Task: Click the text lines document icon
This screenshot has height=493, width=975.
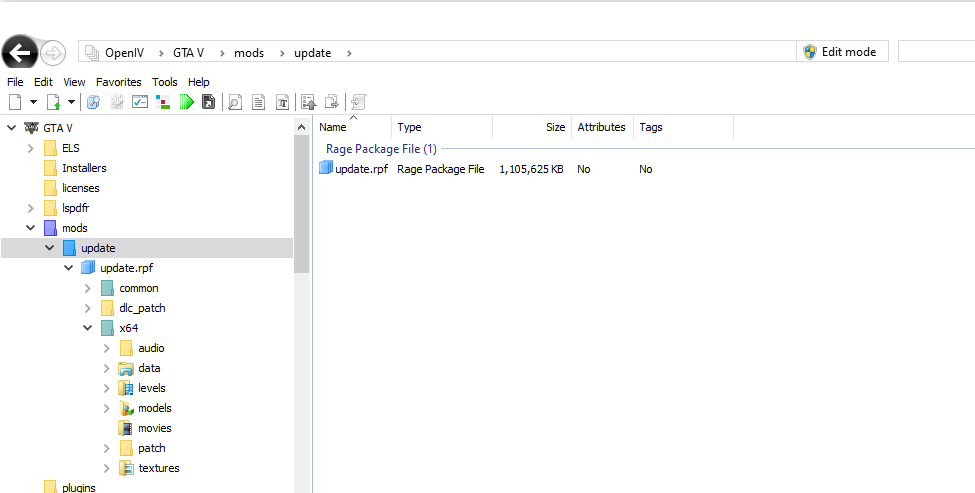Action: (x=259, y=102)
